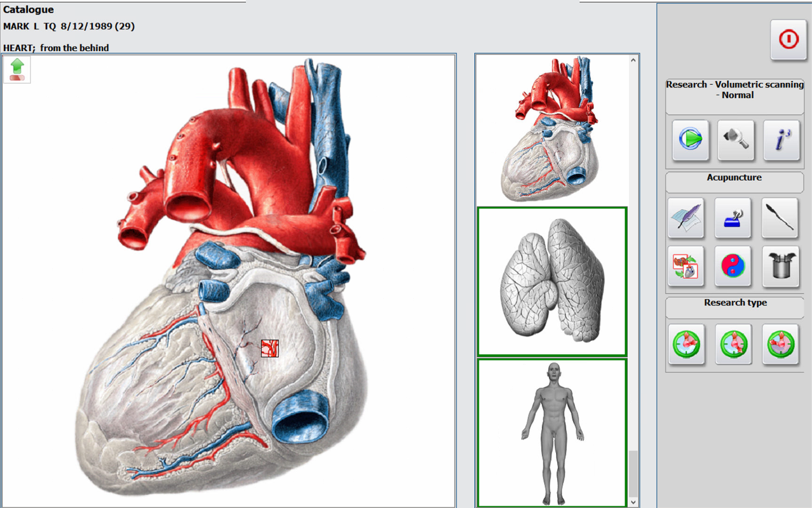Open the info 'i' button
Viewport: 812px width, 508px height.
(x=782, y=139)
